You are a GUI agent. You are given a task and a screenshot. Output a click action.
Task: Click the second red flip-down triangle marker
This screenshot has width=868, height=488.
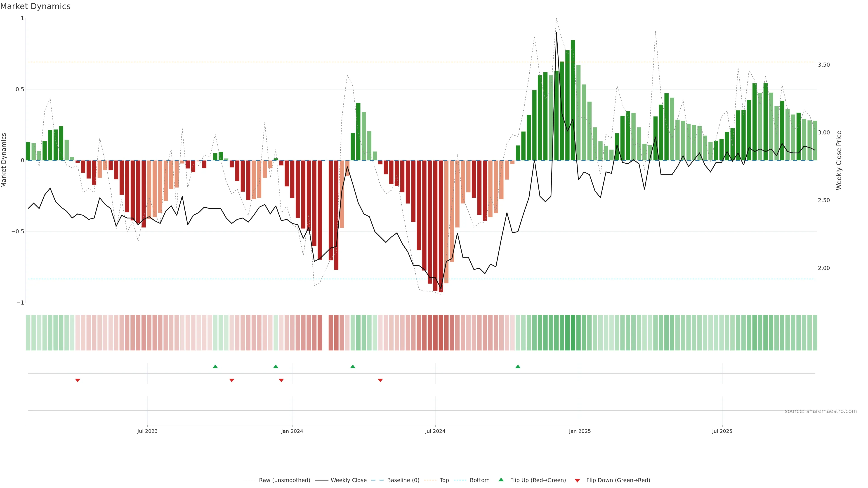(x=231, y=380)
